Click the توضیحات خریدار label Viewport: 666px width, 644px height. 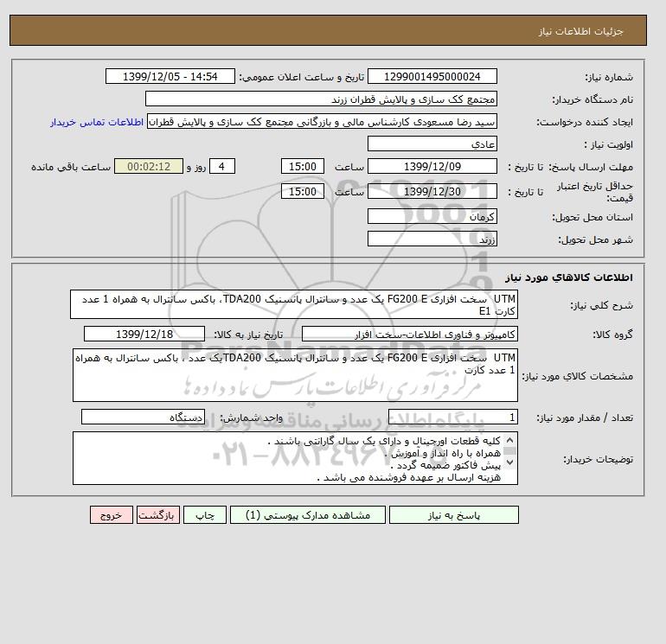click(x=598, y=459)
